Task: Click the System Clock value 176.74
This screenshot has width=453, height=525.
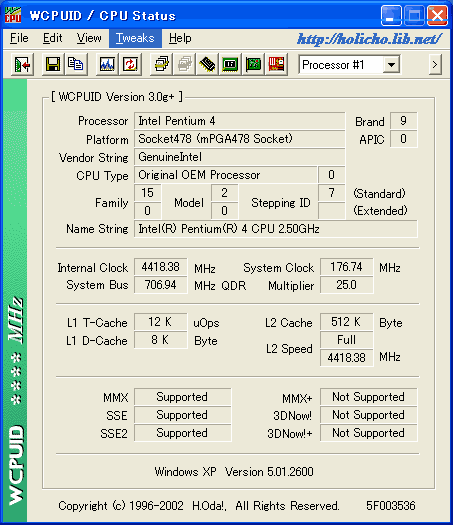Action: [347, 267]
